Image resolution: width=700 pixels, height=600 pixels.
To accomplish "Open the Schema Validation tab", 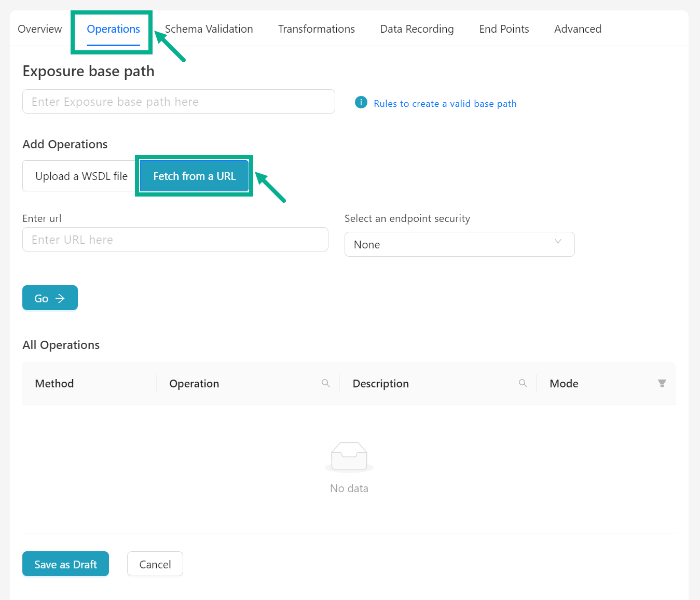I will (209, 29).
